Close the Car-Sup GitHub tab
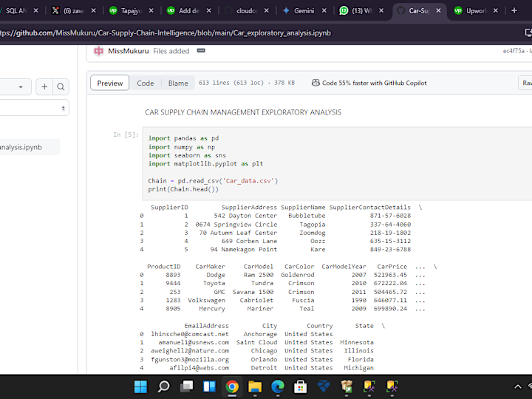Viewport: 532px width, 399px height. 438,11
